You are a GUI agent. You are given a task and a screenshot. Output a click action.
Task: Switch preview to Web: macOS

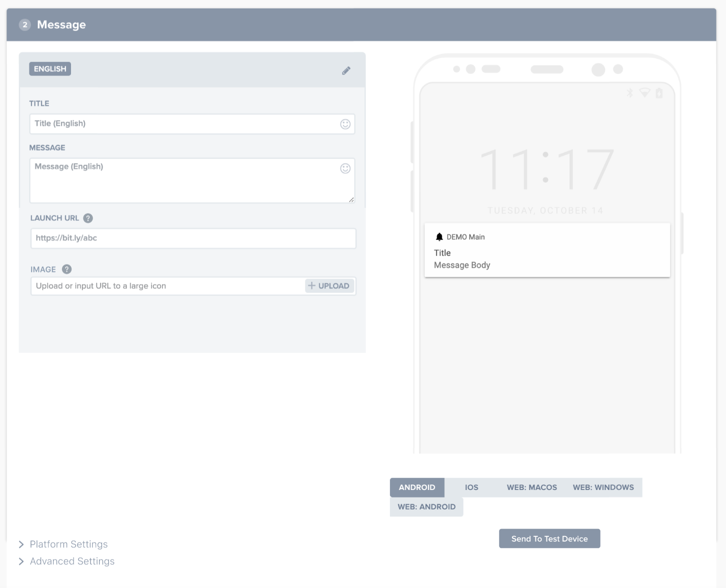point(531,487)
